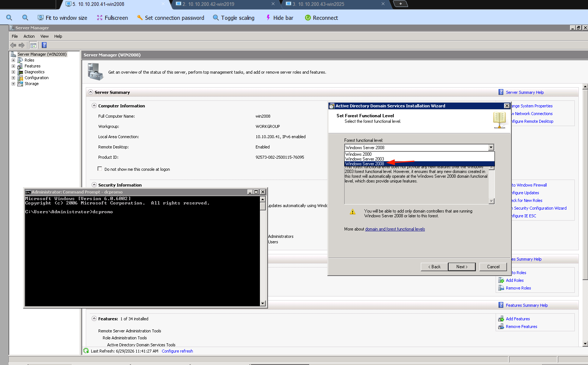Viewport: 588px width, 365px height.
Task: Expand the Roles tree node
Action: (13, 60)
